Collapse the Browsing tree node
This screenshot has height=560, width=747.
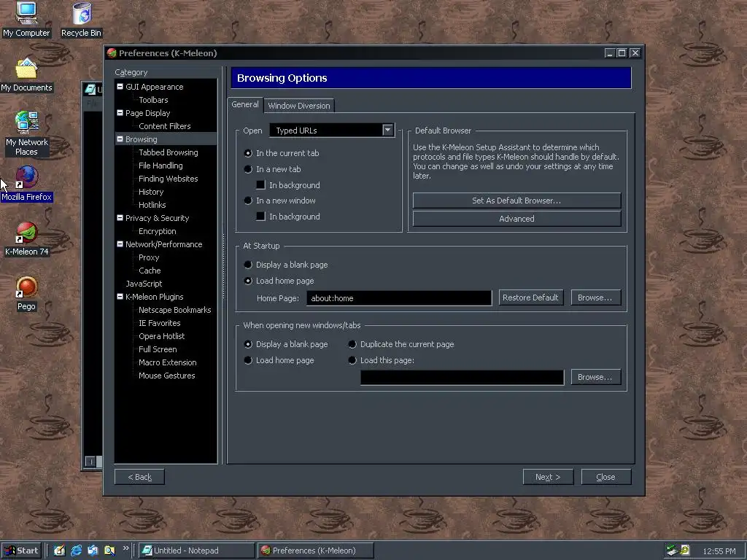click(x=120, y=139)
